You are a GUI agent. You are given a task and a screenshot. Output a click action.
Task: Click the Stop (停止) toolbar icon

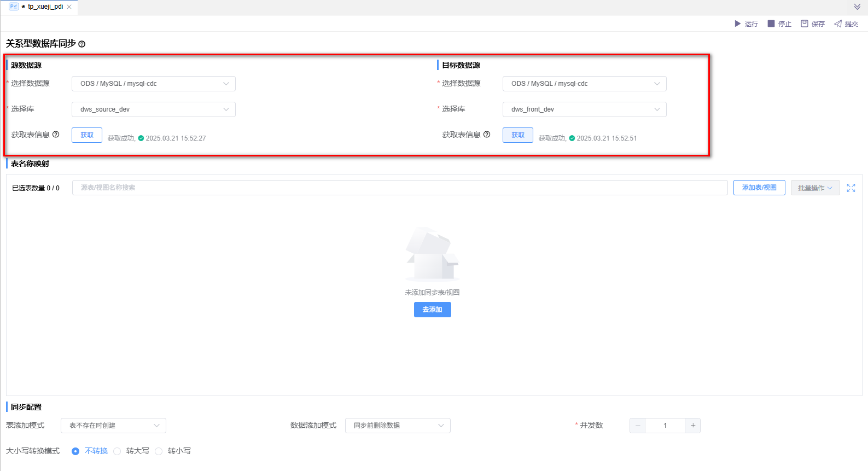(x=771, y=24)
